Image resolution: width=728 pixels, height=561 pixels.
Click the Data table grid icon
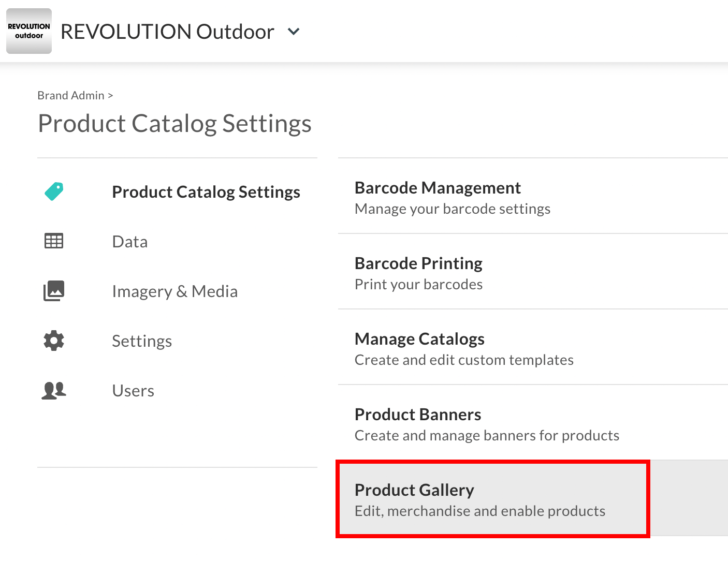[x=54, y=241]
